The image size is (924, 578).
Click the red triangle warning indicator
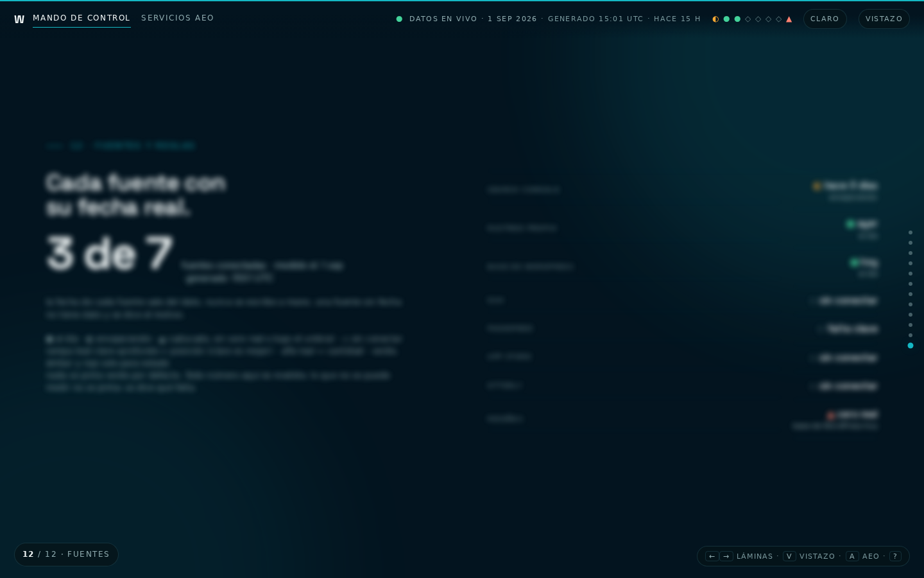pyautogui.click(x=789, y=19)
